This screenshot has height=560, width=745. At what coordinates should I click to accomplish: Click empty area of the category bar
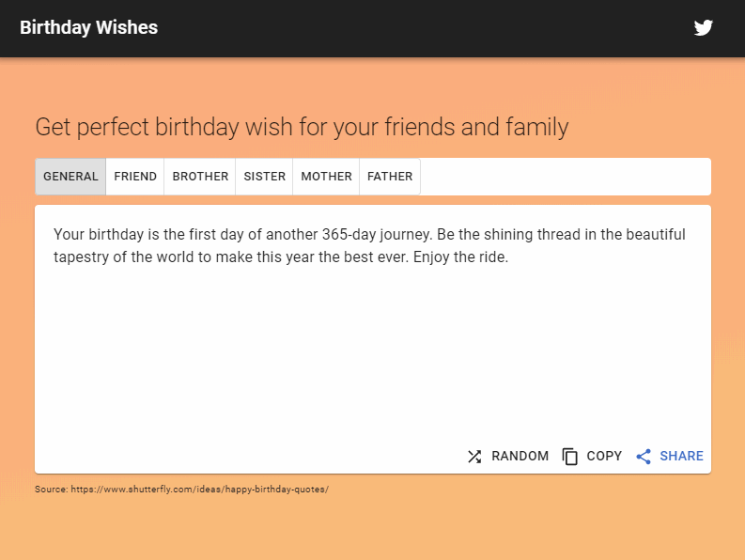point(566,177)
